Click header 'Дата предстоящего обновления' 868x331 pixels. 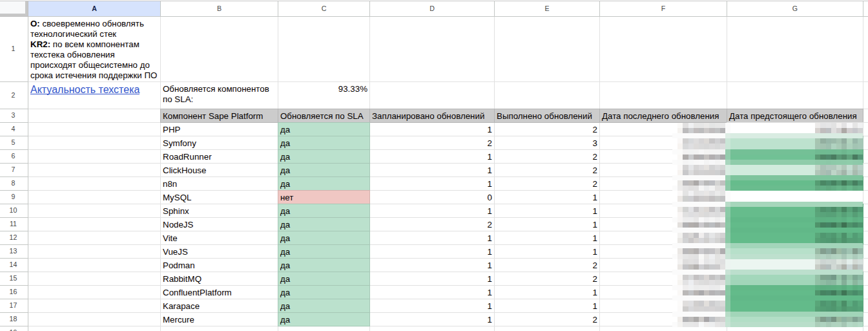pos(795,116)
